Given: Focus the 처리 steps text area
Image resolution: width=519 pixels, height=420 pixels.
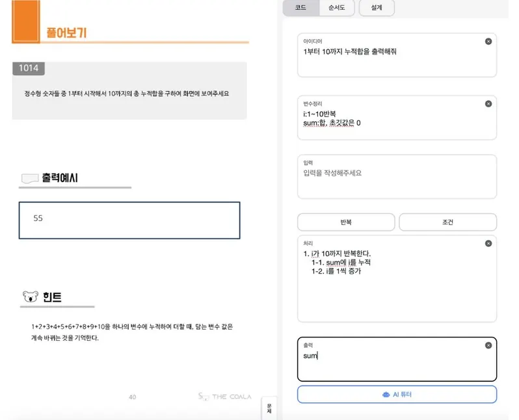Looking at the screenshot, I should tap(397, 279).
